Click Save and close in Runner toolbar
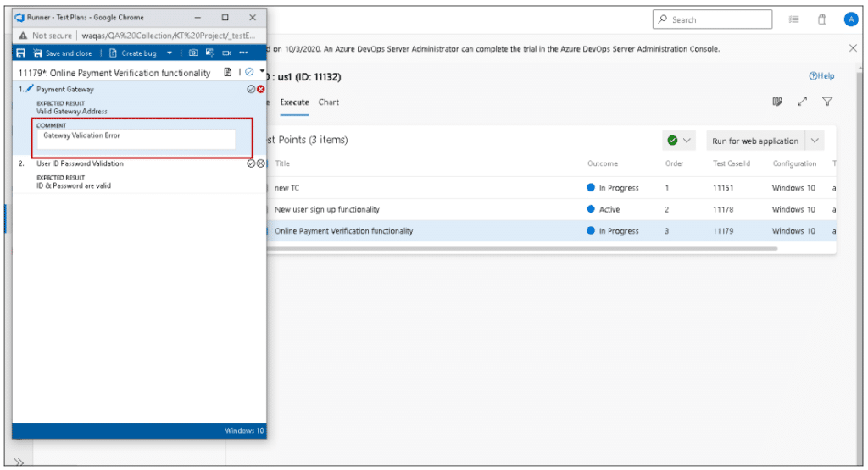Image resolution: width=868 pixels, height=470 pixels. (63, 53)
